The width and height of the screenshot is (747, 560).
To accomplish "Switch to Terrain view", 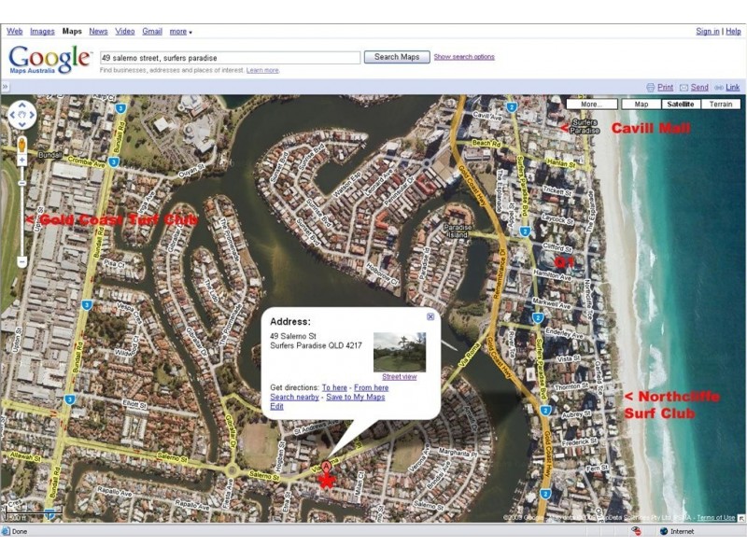I will pos(720,105).
